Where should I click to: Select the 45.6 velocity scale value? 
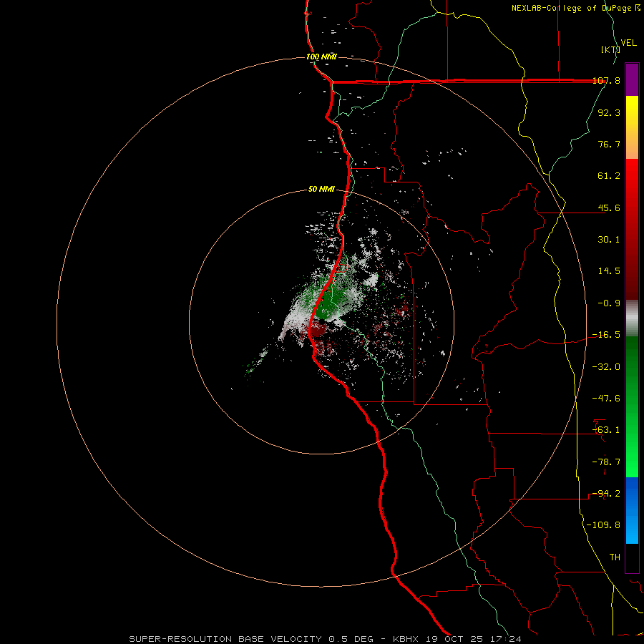(x=609, y=208)
